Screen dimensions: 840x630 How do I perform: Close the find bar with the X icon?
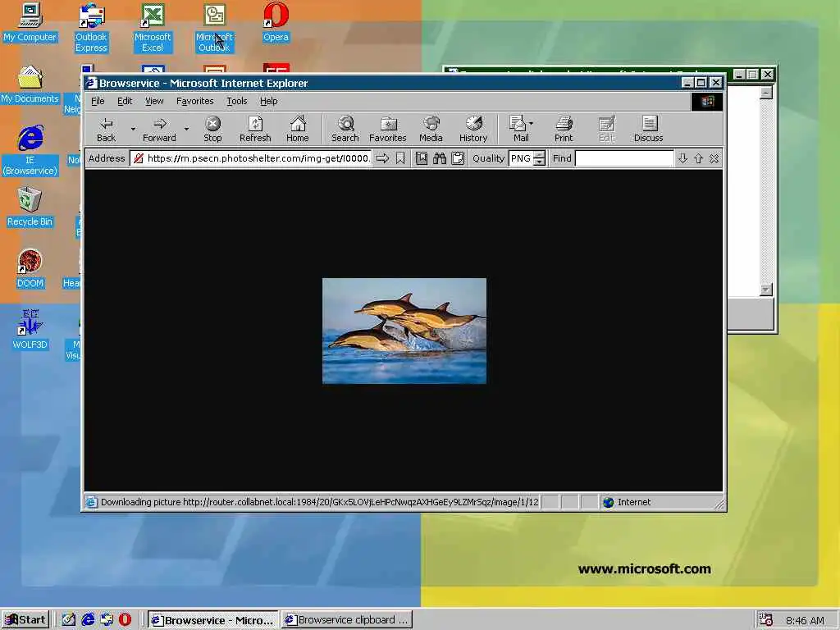coord(714,158)
